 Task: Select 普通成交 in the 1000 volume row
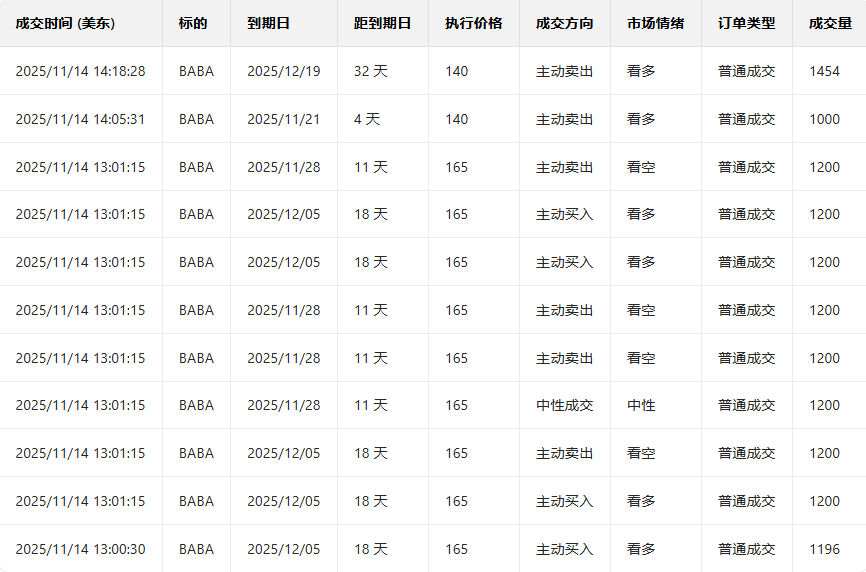click(x=746, y=119)
